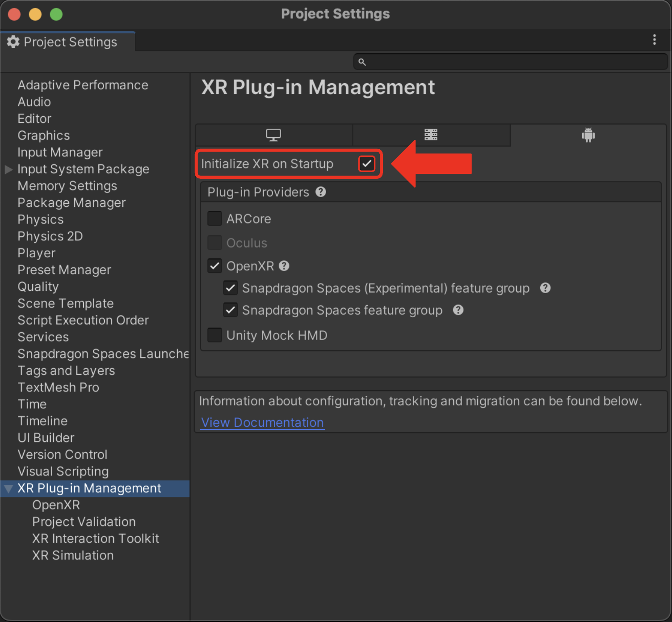Select Input System Package in the sidebar
Screen dimensions: 672x622
click(x=83, y=169)
